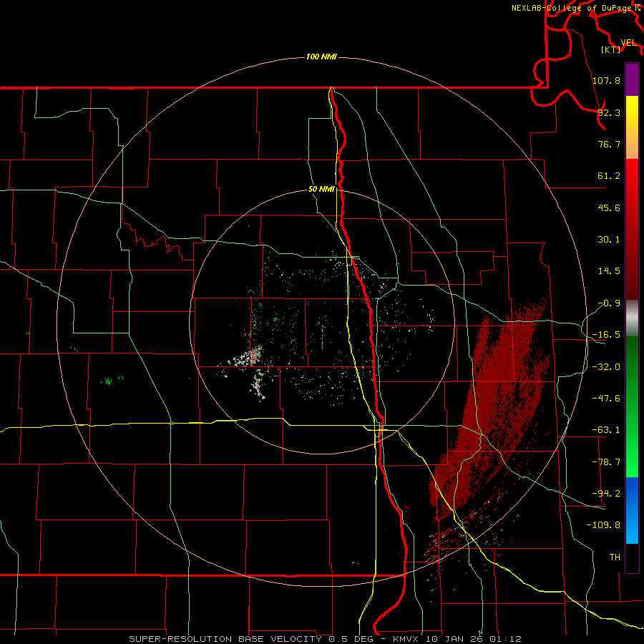
Task: Click the 100 NMI range ring label
Action: tap(321, 57)
